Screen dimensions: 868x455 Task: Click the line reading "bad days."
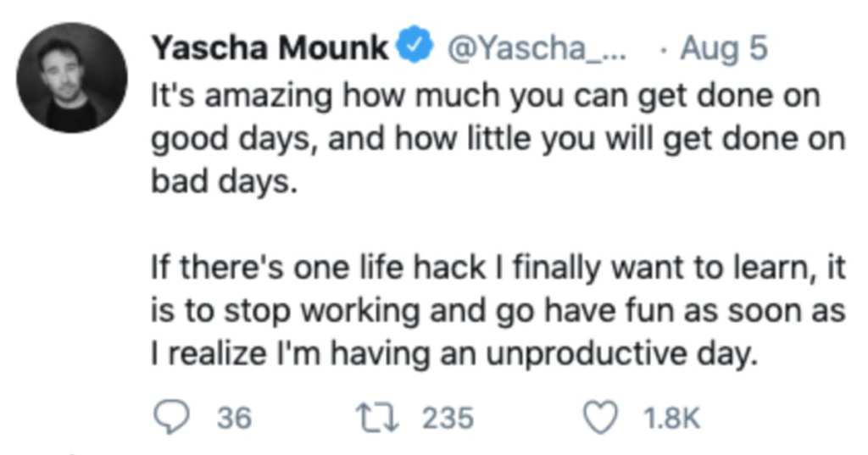coord(225,181)
